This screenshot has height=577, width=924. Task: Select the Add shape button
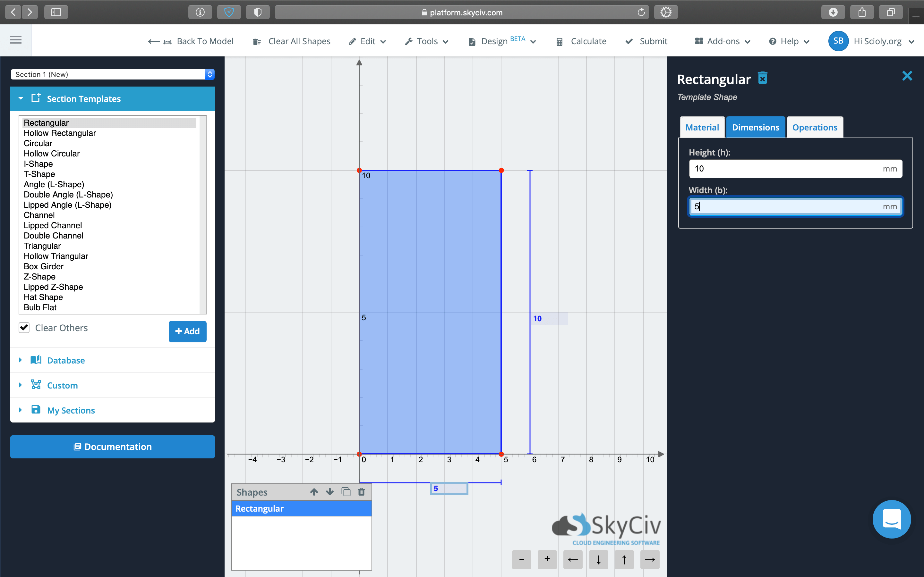pyautogui.click(x=188, y=331)
